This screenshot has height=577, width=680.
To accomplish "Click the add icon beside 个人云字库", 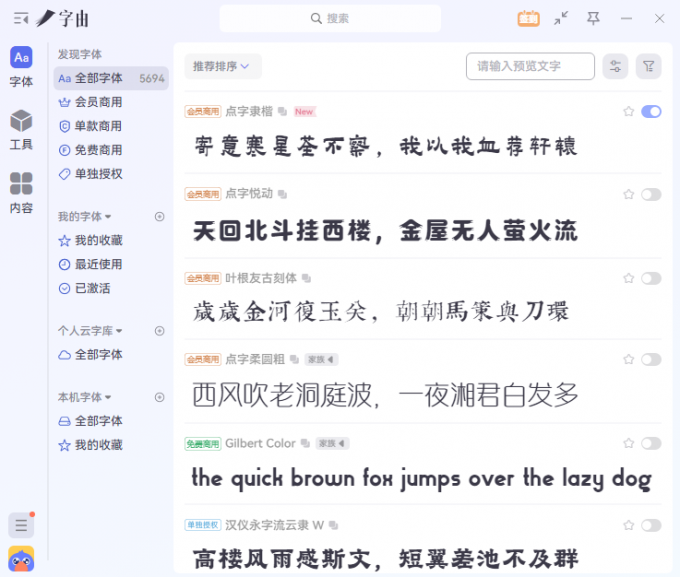I will [160, 331].
